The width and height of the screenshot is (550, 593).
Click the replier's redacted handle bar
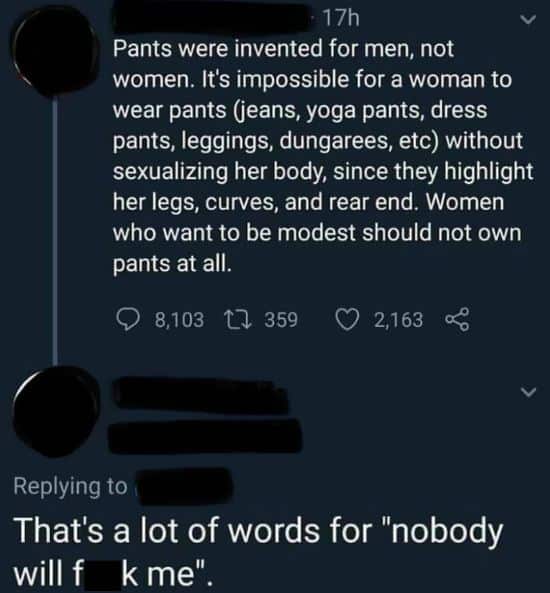tap(205, 436)
